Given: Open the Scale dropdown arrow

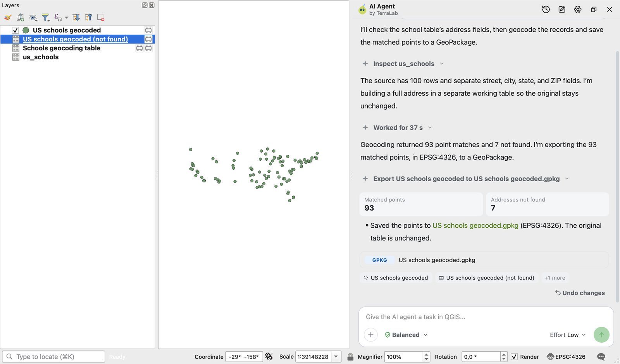Looking at the screenshot, I should pos(336,357).
